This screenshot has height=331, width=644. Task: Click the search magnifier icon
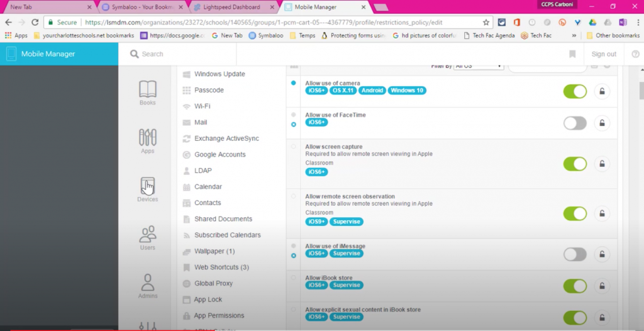tap(135, 54)
